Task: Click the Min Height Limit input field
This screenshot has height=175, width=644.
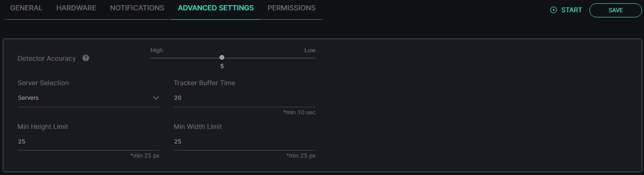Action: (x=88, y=142)
